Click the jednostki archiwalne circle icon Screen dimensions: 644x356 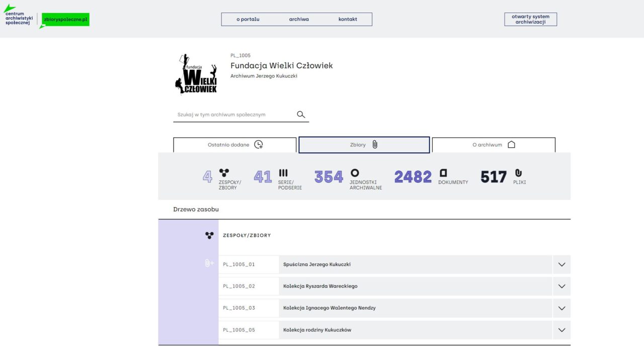[x=355, y=173]
